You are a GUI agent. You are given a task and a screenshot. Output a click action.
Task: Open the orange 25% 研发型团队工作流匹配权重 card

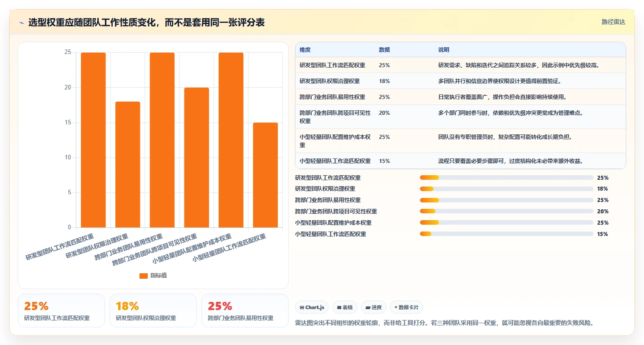(61, 310)
